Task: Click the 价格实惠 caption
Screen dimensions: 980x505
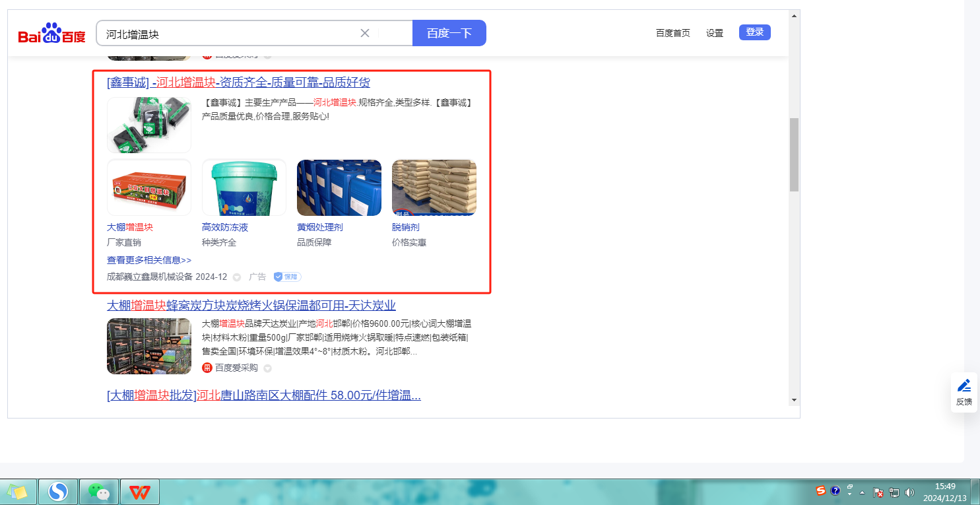Action: pyautogui.click(x=409, y=242)
